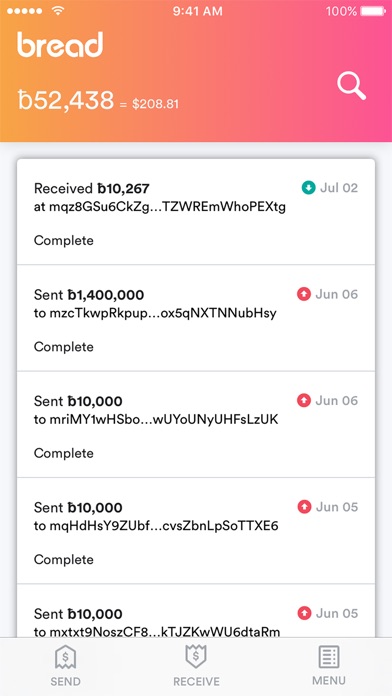Click the bread logo in header
This screenshot has height=696, width=392.
(x=60, y=44)
